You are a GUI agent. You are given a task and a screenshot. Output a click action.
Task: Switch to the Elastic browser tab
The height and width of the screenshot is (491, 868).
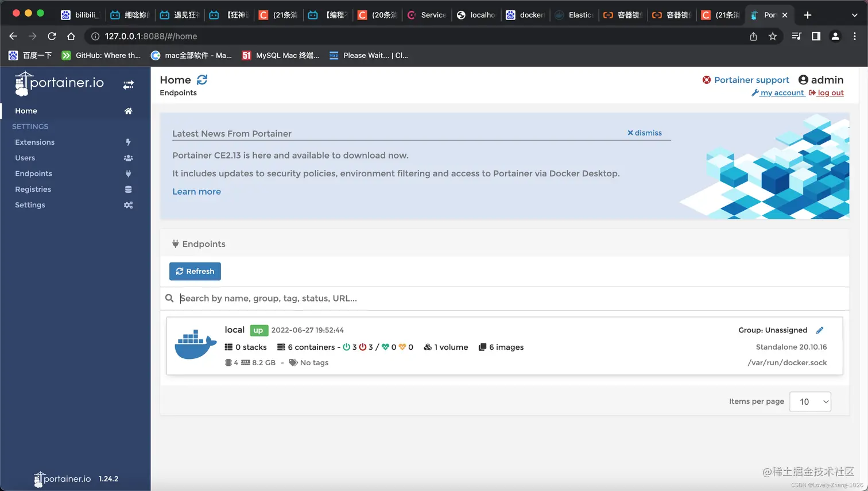575,15
